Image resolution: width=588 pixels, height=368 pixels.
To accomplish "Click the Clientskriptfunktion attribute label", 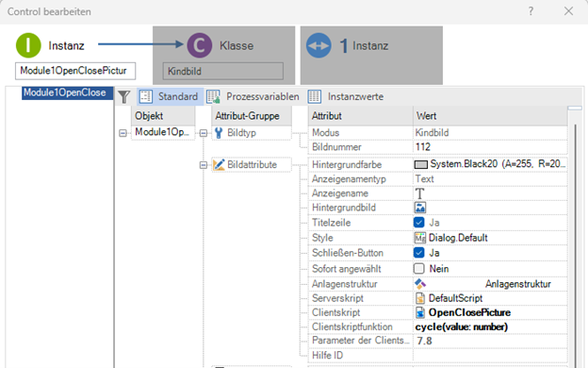I will click(x=352, y=326).
